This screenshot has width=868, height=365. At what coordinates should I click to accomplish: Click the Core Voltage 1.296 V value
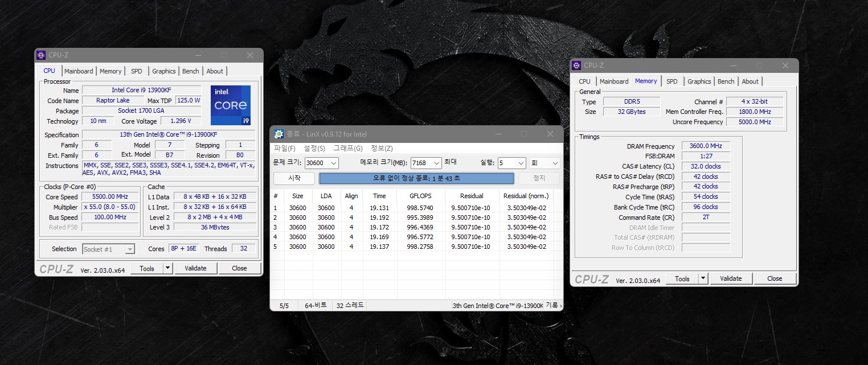[181, 121]
